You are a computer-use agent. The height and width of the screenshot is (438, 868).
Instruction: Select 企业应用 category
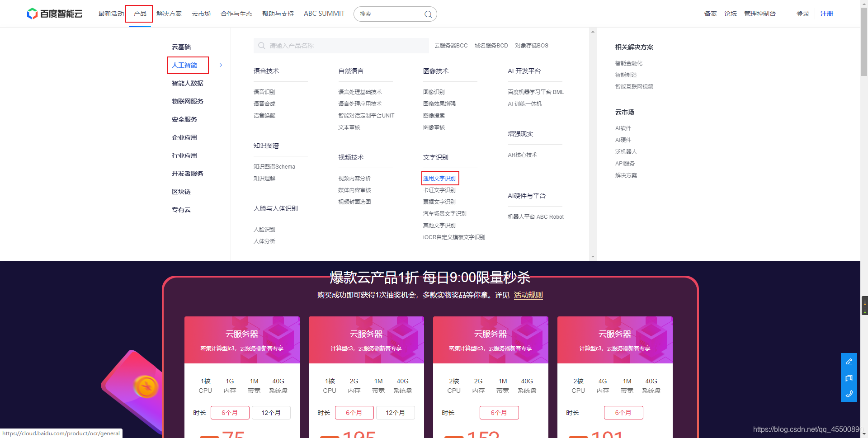(x=184, y=137)
